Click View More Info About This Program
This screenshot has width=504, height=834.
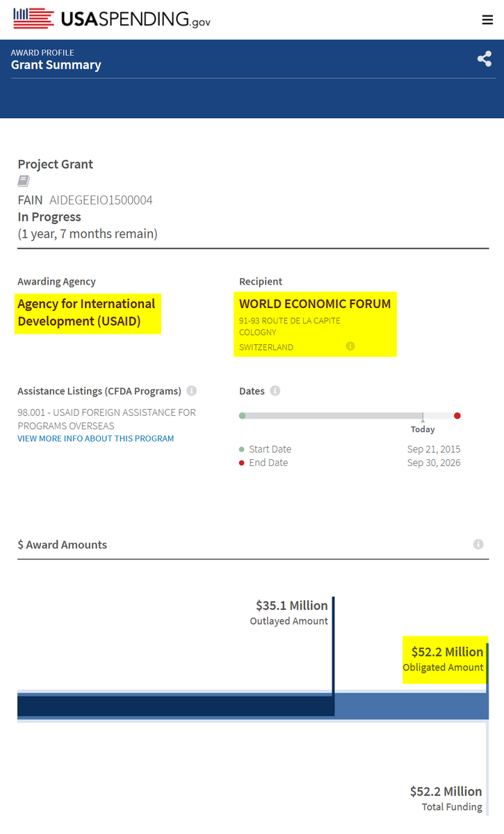point(96,438)
